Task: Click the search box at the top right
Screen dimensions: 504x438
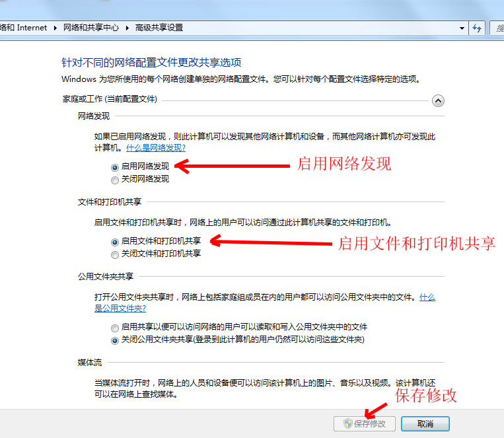Action: click(x=497, y=28)
